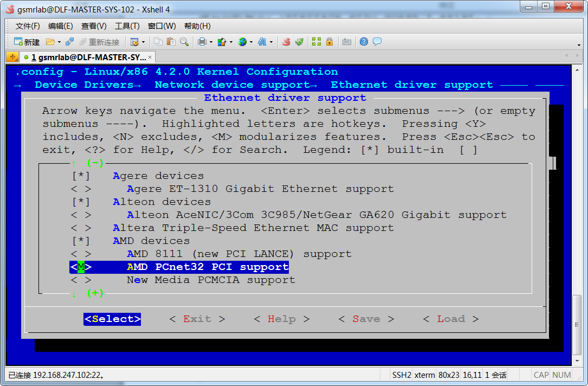
Task: Click the copy icon in toolbar
Action: 158,42
